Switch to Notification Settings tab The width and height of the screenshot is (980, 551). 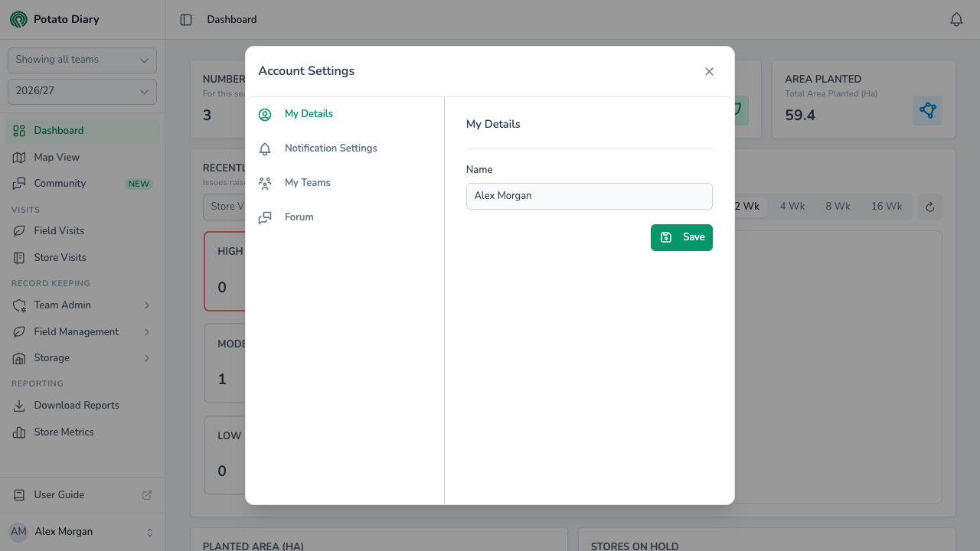pos(345,148)
